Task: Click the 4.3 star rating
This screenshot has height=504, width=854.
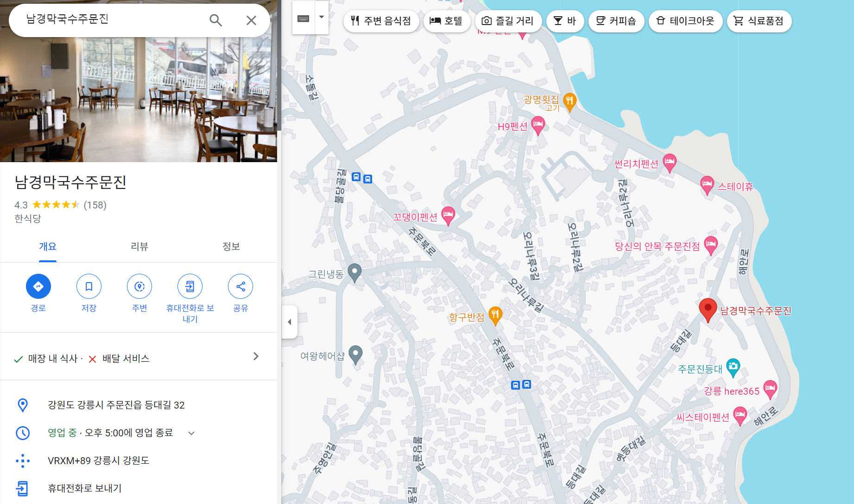Action: click(x=47, y=205)
